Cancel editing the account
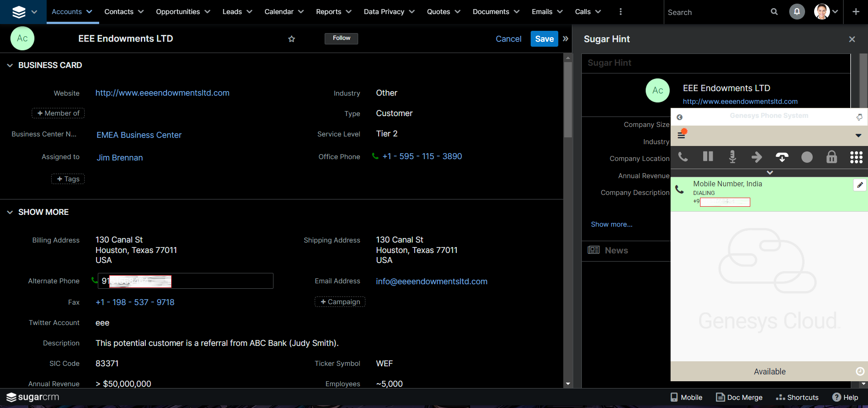 pyautogui.click(x=508, y=39)
